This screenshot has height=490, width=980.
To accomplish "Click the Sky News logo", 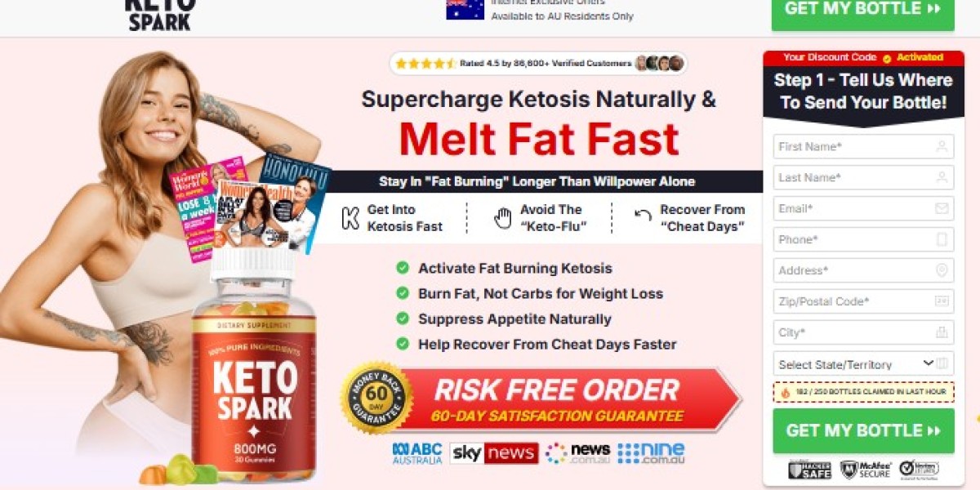I will click(x=495, y=453).
